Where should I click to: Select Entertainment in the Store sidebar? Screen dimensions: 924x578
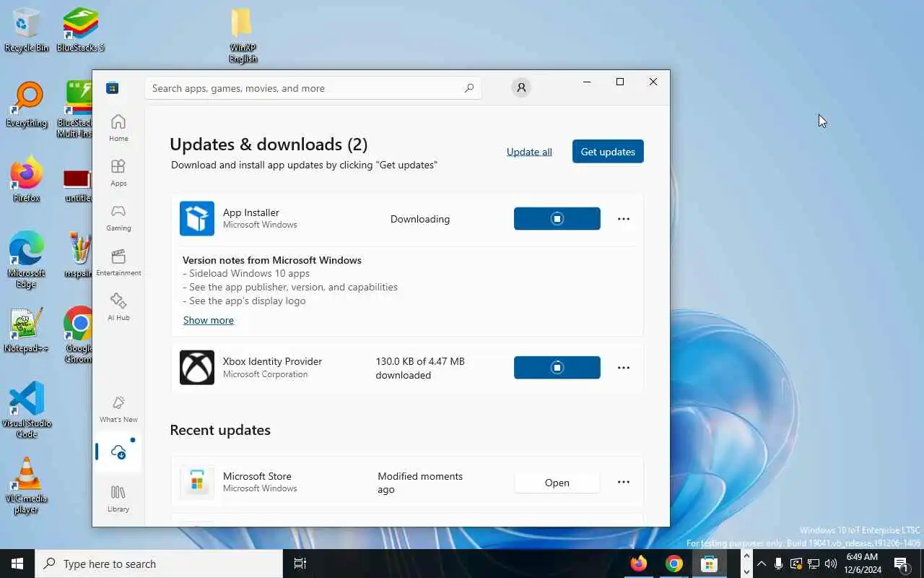click(x=118, y=262)
